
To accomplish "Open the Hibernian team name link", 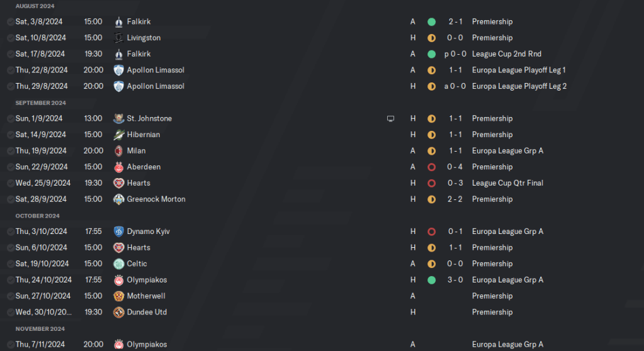I will (x=144, y=135).
